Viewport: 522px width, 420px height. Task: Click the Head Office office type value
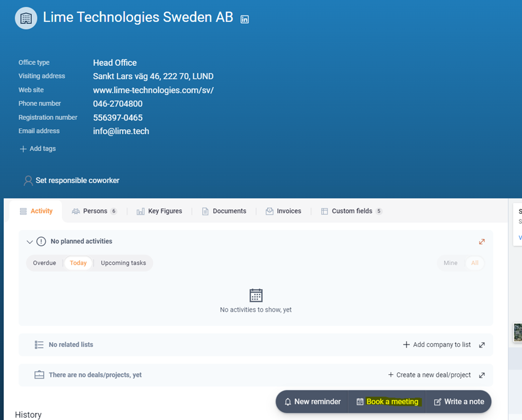click(115, 62)
